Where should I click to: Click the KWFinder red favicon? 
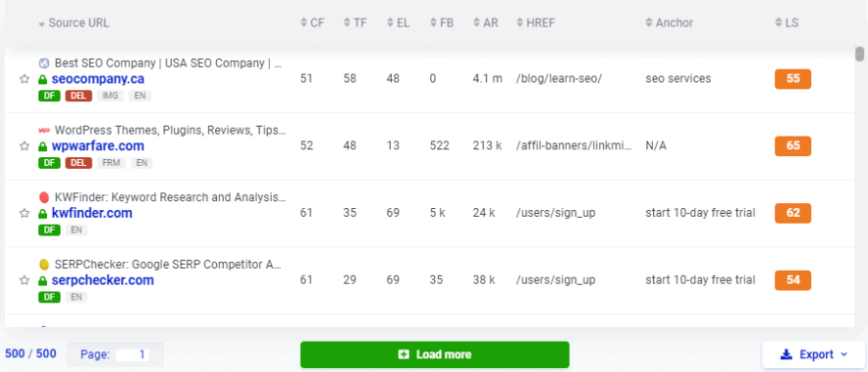point(44,197)
